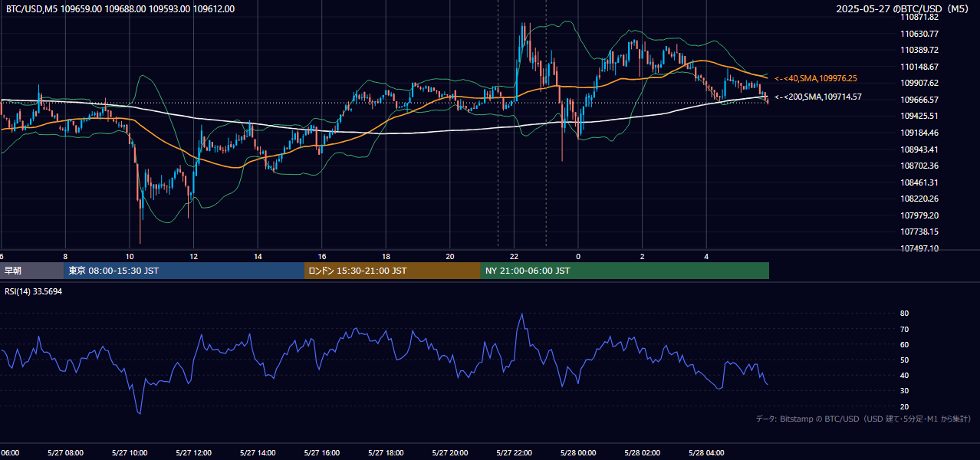
Task: Select the 早朝 session bar
Action: [32, 271]
